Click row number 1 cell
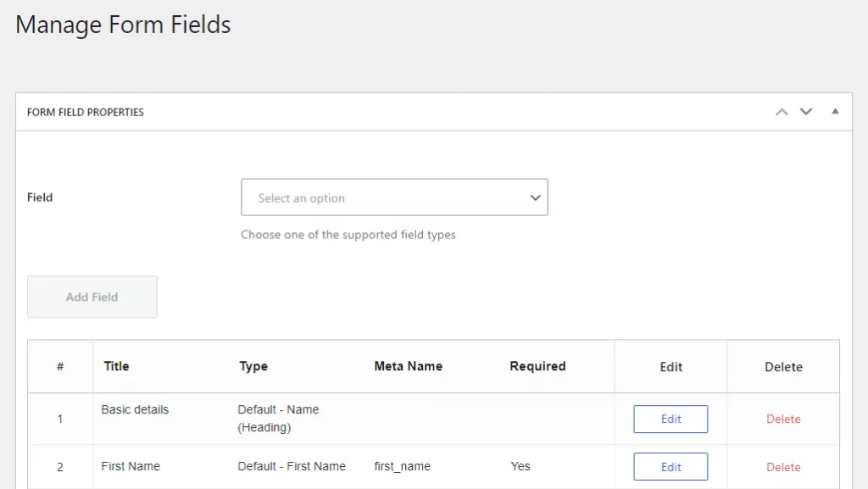Viewport: 868px width, 489px height. point(60,419)
